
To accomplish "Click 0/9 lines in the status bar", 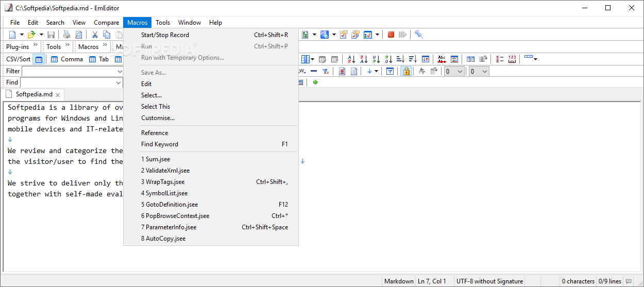I will tap(609, 281).
